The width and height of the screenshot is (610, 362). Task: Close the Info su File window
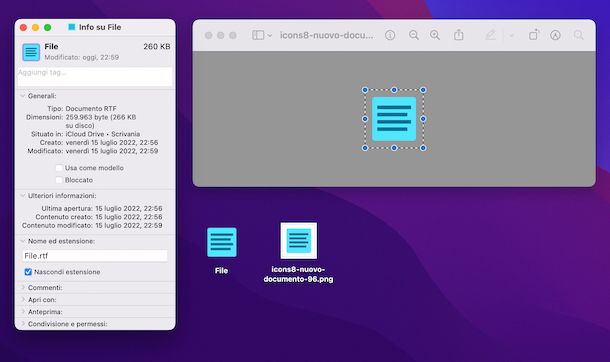(x=23, y=27)
